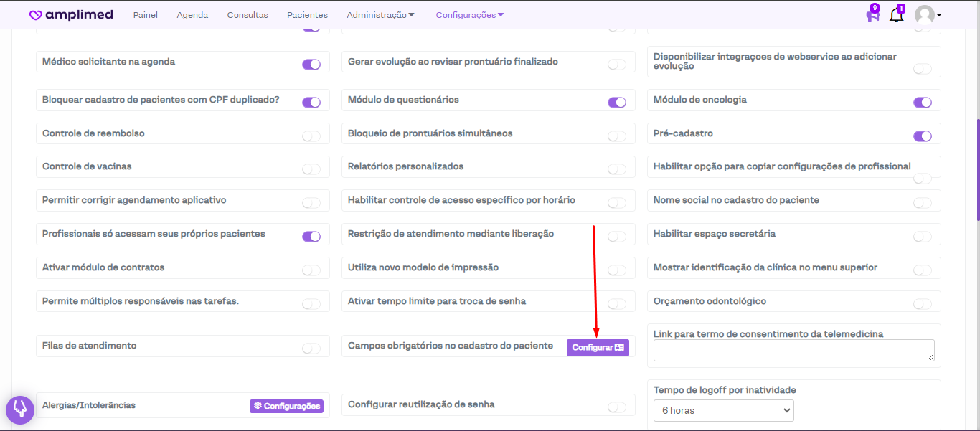Image resolution: width=980 pixels, height=431 pixels.
Task: Open Tempo de logoff por inatividade dropdown
Action: click(723, 411)
